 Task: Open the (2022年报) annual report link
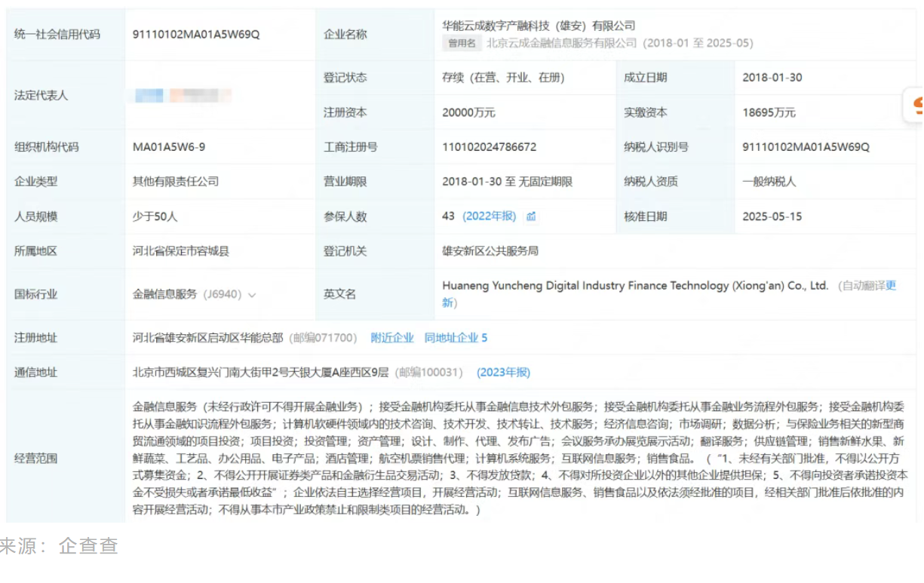click(490, 216)
